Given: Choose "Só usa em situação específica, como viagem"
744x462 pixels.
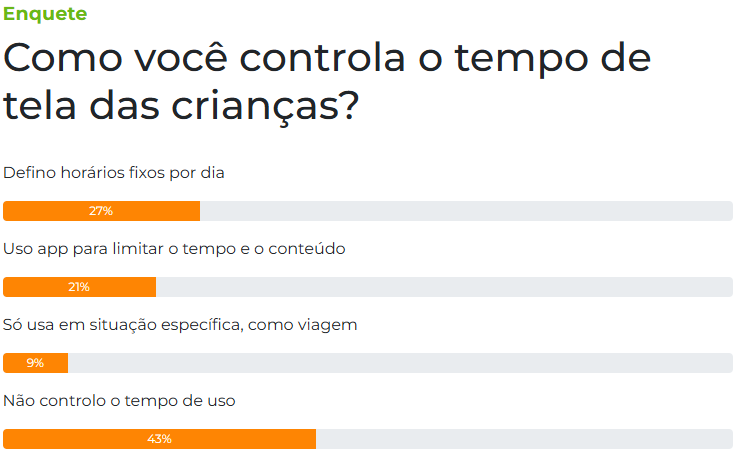Looking at the screenshot, I should click(180, 325).
